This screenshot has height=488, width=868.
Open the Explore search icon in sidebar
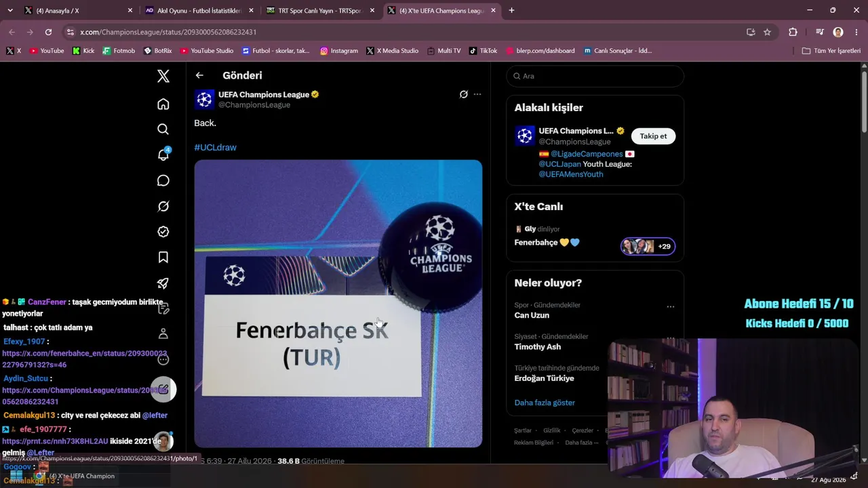click(163, 129)
